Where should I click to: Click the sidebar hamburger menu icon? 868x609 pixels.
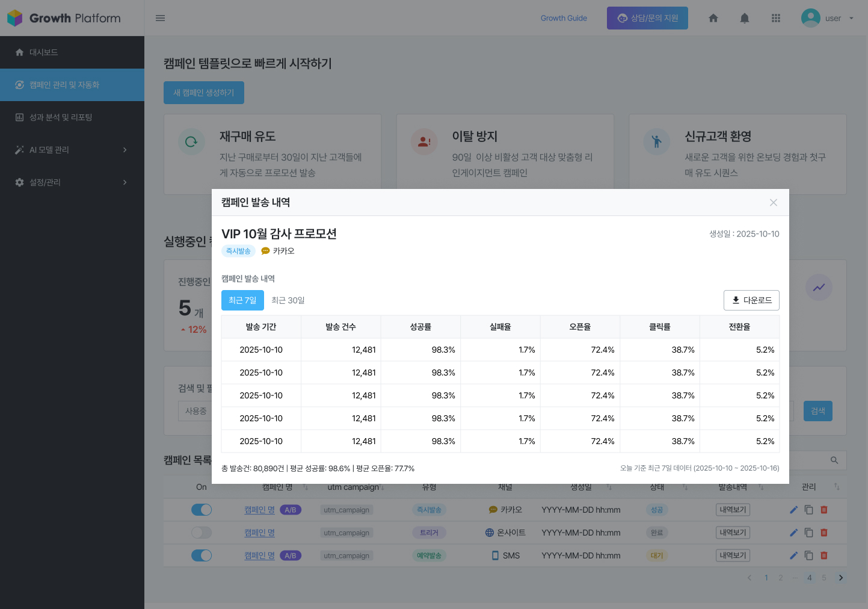[160, 18]
